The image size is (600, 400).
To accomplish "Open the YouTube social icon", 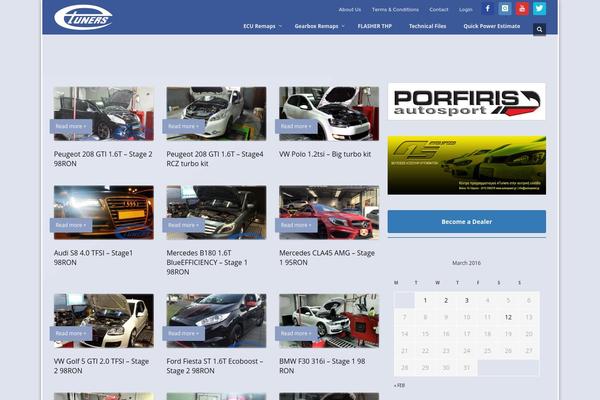I will click(x=522, y=8).
